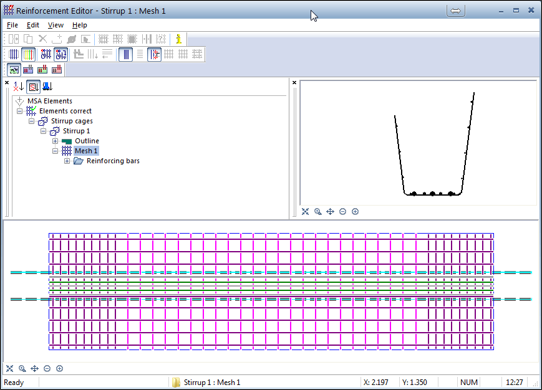Click the green block with bars icon
This screenshot has height=390, width=542.
43,70
